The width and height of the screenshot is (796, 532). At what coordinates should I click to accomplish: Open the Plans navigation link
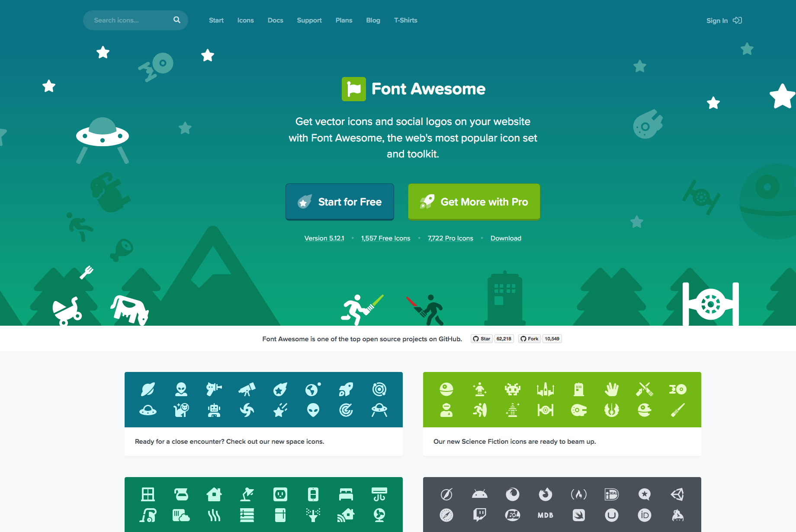coord(344,20)
